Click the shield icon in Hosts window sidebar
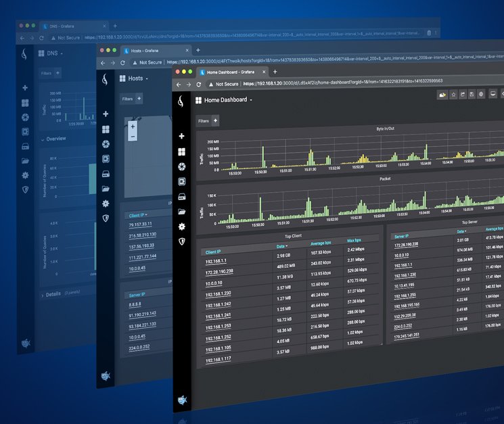 (106, 218)
